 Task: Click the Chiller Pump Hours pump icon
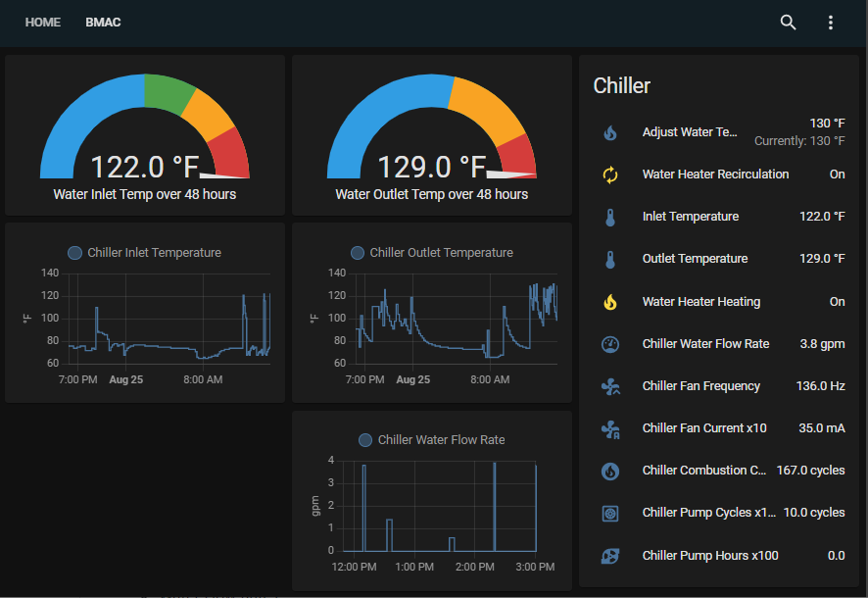610,556
